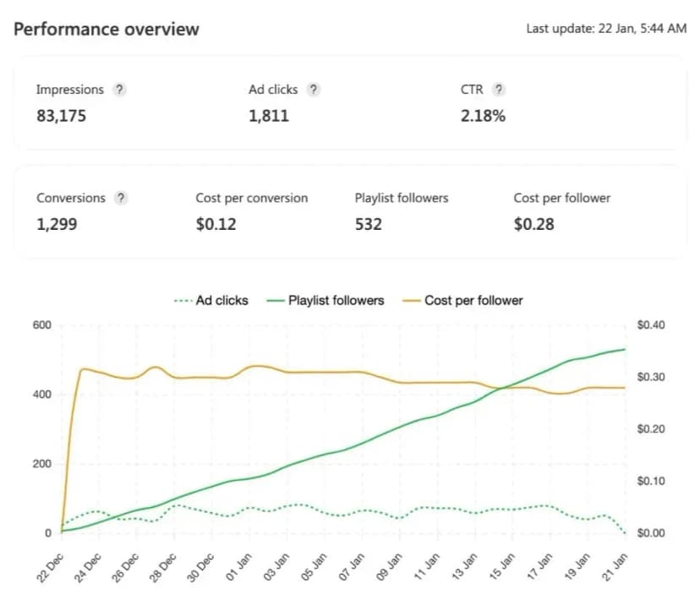Image resolution: width=700 pixels, height=606 pixels.
Task: Click the 22 Dec axis label
Action: (51, 568)
